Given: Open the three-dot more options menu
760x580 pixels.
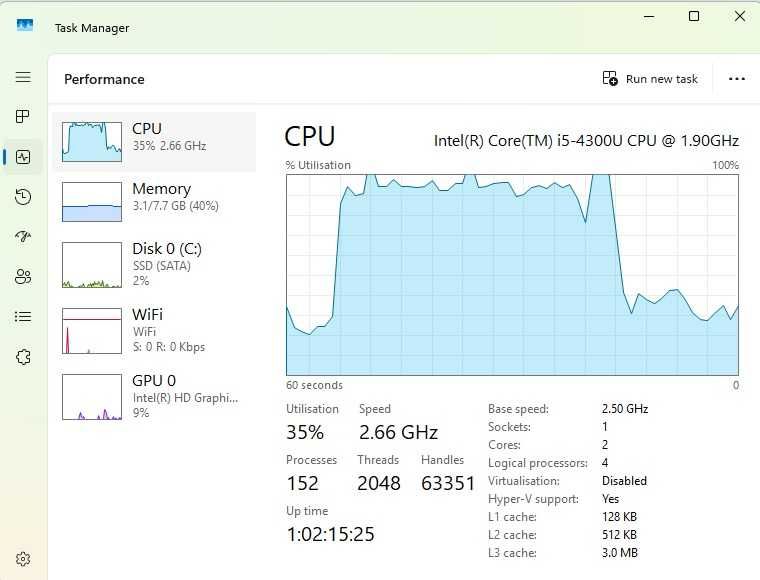Looking at the screenshot, I should [x=737, y=79].
